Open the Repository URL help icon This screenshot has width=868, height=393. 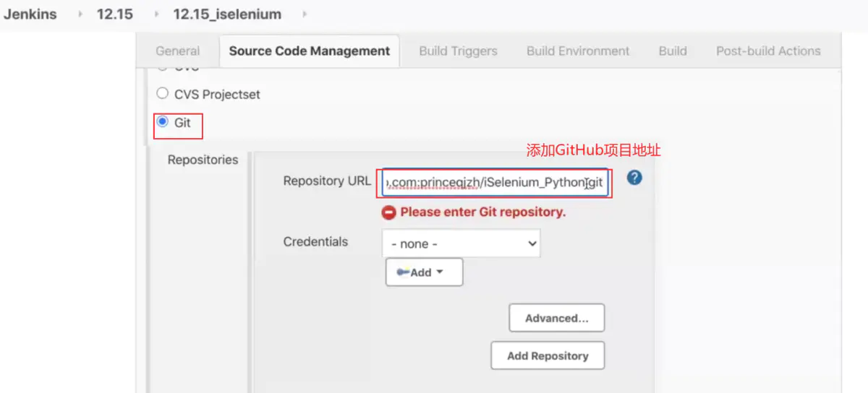tap(634, 177)
